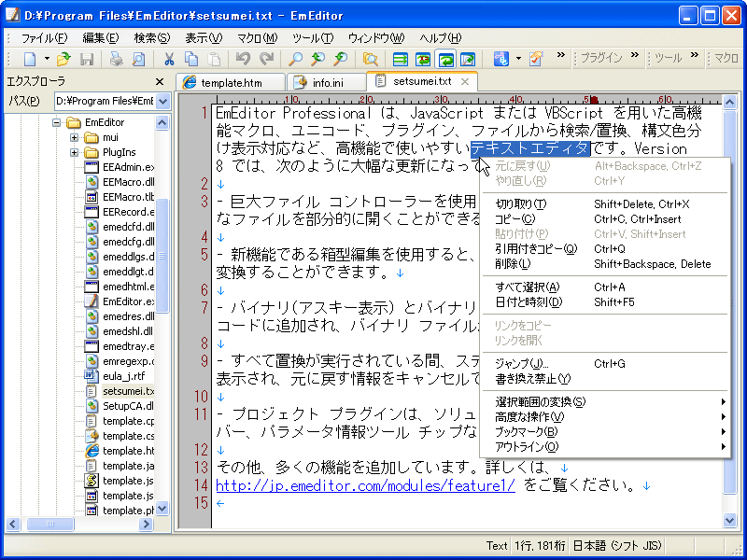
Task: Click the Paste clipboard icon in toolbar
Action: coord(215,59)
